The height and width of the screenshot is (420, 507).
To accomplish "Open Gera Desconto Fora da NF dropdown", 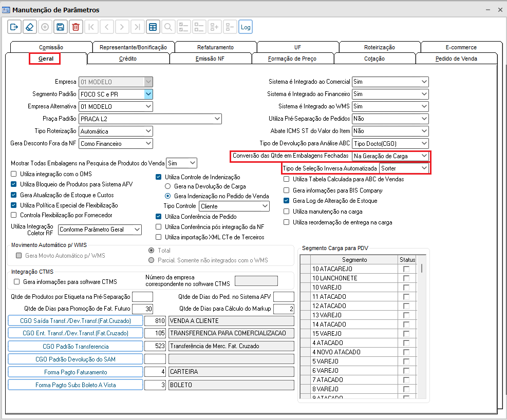I will [x=148, y=143].
